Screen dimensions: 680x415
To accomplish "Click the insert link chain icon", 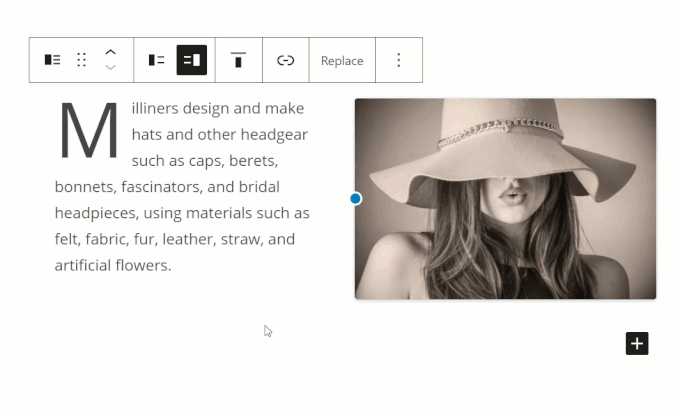I will click(285, 60).
